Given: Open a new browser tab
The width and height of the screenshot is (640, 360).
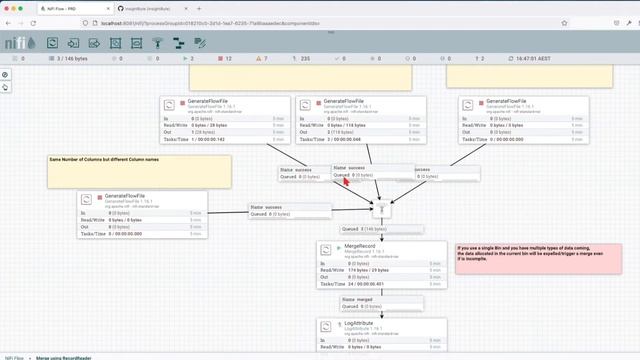Looking at the screenshot, I should 199,9.
